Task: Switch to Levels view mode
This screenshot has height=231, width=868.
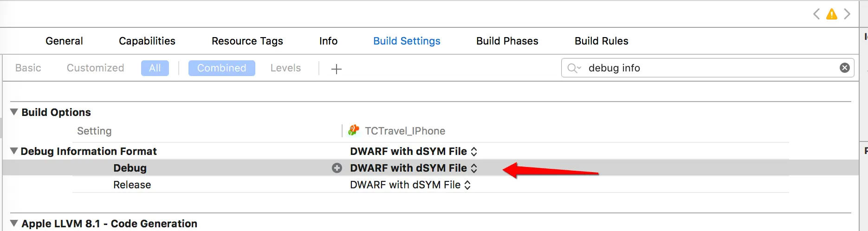Action: tap(285, 68)
